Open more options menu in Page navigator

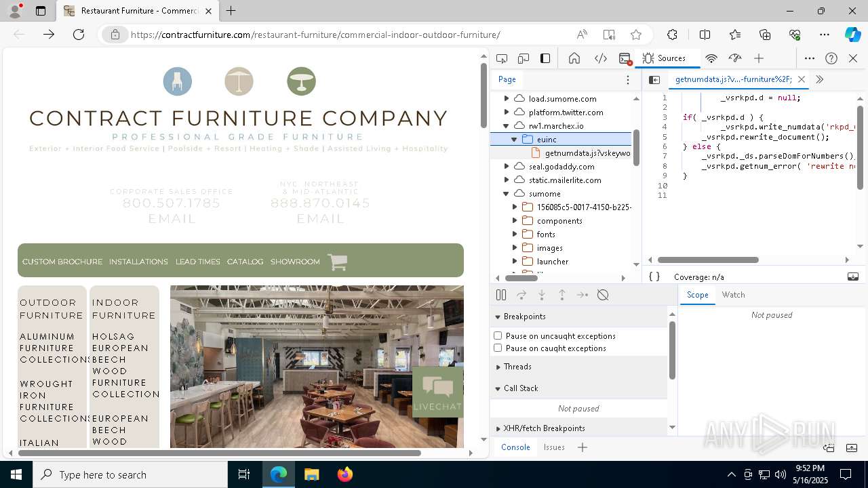pyautogui.click(x=628, y=79)
